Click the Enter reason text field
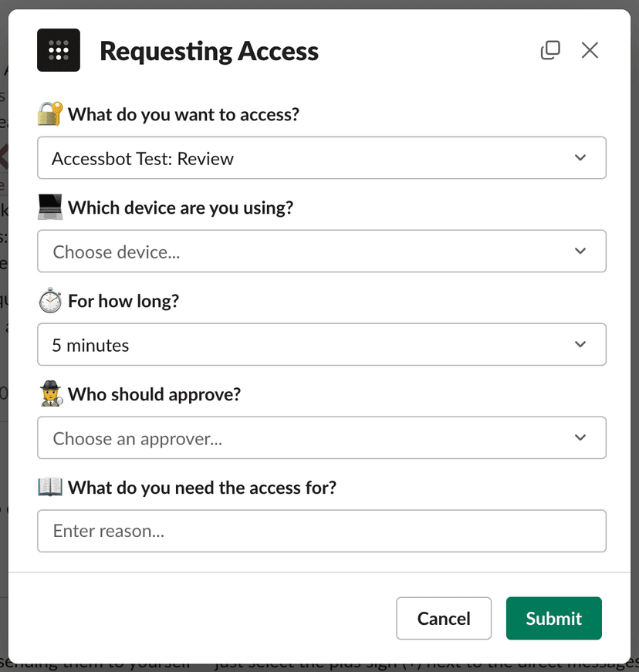639x672 pixels. (321, 531)
